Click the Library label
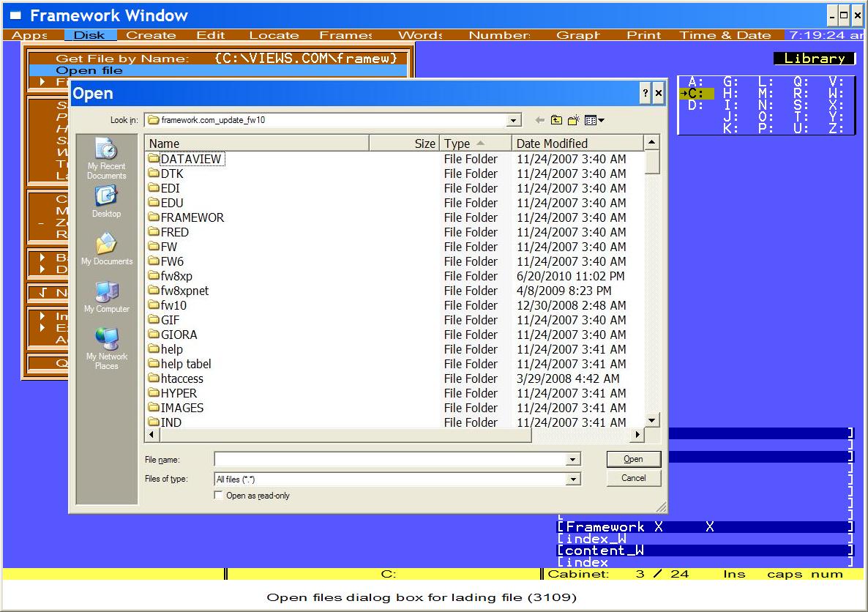This screenshot has height=612, width=868. click(x=815, y=58)
